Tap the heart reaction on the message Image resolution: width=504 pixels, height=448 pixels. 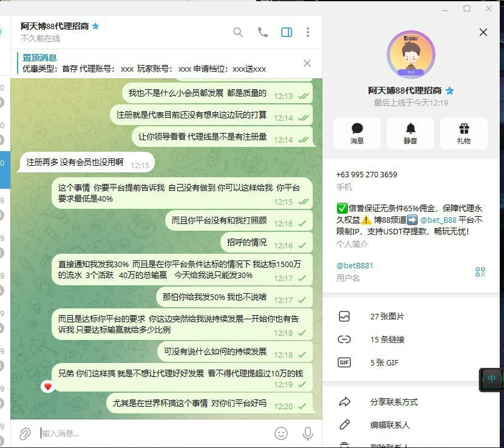(x=48, y=385)
